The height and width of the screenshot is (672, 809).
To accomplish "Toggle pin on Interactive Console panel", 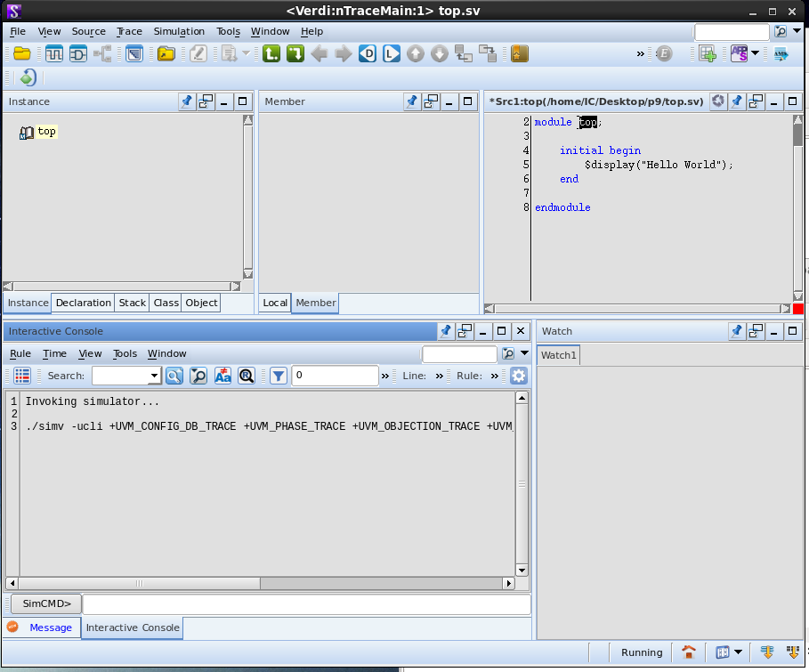I will coord(445,331).
